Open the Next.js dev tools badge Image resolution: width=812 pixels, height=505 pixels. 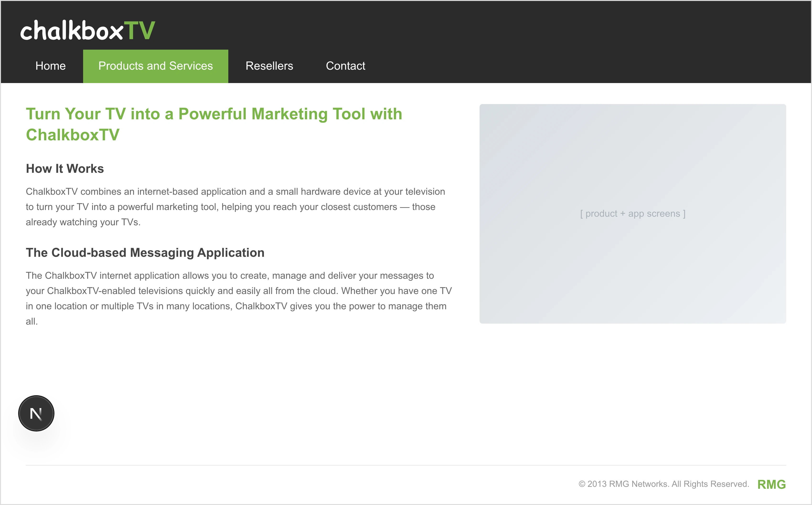coord(36,413)
